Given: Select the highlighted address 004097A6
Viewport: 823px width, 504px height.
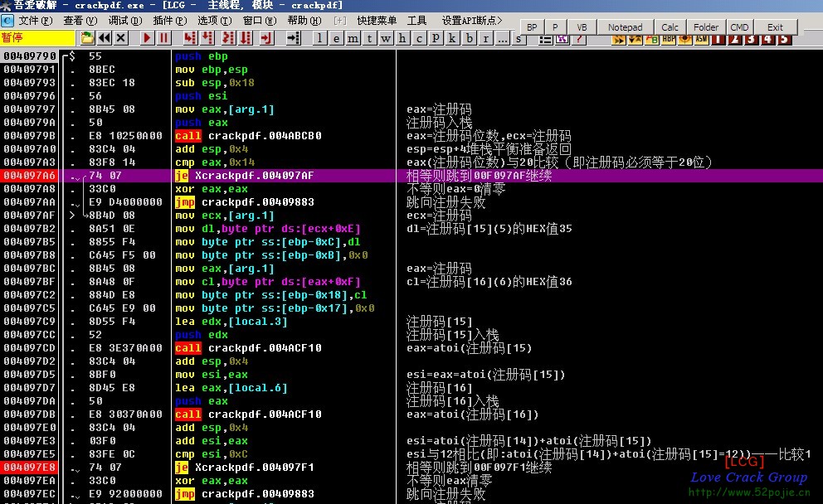Looking at the screenshot, I should [30, 176].
